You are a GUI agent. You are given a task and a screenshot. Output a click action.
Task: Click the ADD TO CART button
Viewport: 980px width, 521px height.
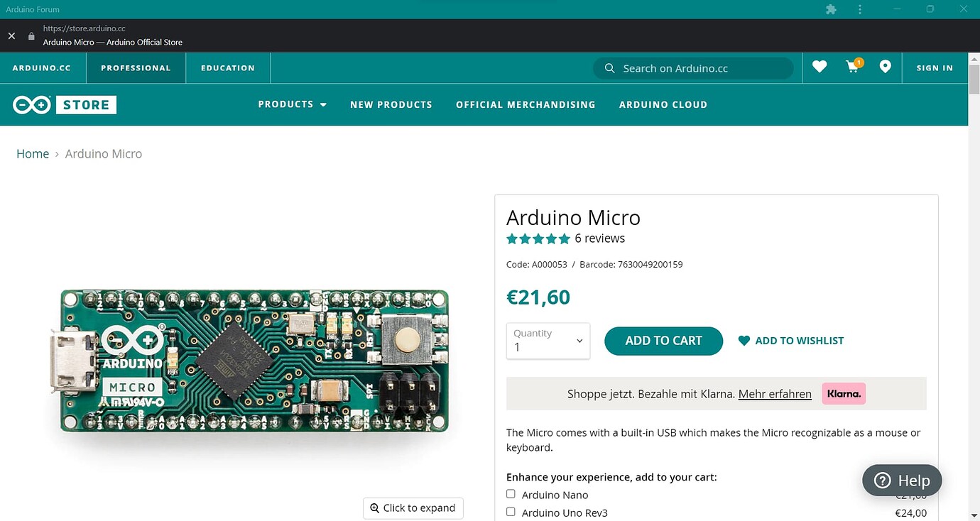click(x=663, y=341)
